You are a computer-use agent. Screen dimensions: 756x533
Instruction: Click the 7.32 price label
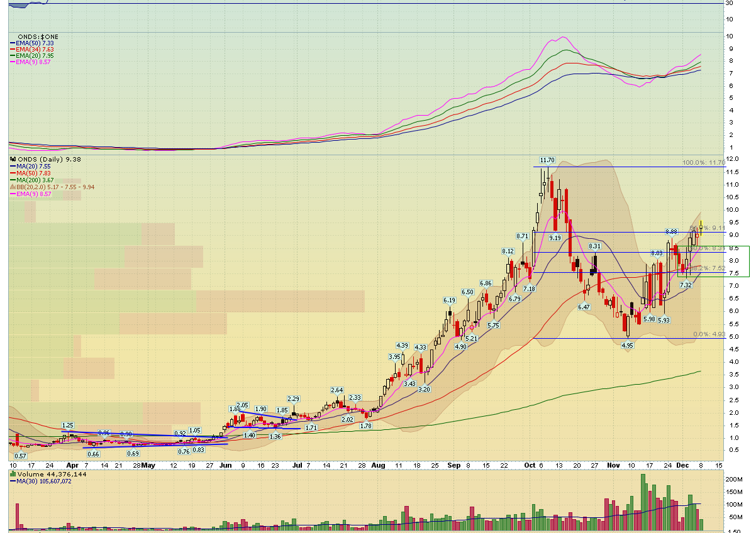click(x=686, y=285)
